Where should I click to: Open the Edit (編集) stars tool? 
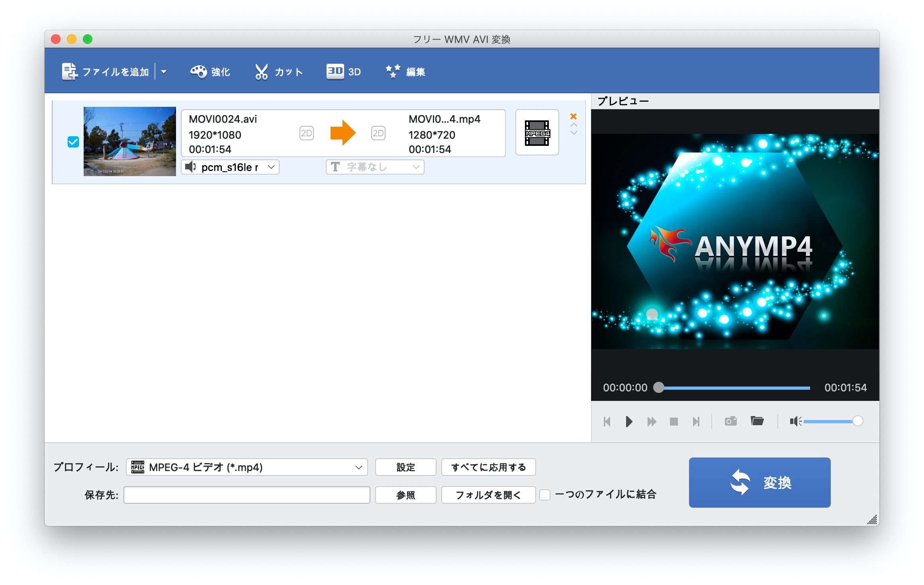(393, 72)
